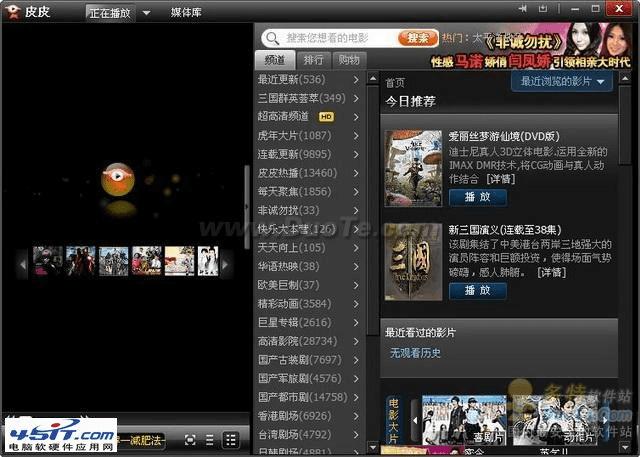
Task: Click 播放 for 爱丽丝梦游仙境
Action: pos(478,197)
